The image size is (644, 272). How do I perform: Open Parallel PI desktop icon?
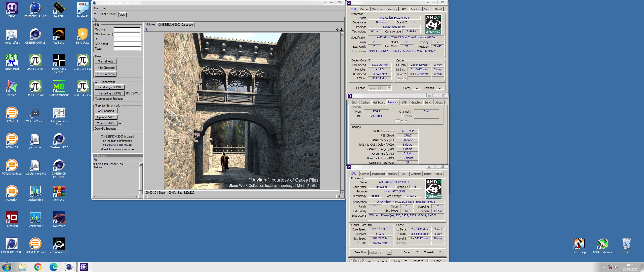click(83, 10)
